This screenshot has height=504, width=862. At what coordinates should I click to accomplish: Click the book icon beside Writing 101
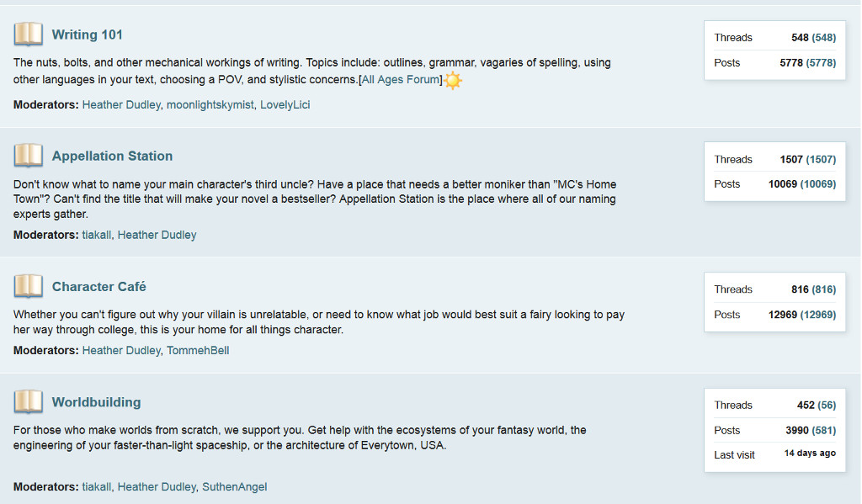coord(28,34)
